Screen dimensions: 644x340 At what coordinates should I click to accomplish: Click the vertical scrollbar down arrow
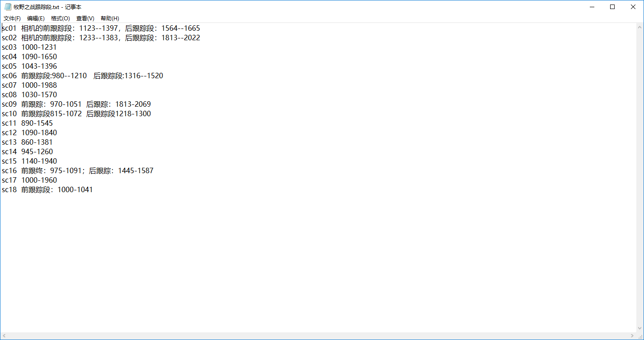pos(639,328)
